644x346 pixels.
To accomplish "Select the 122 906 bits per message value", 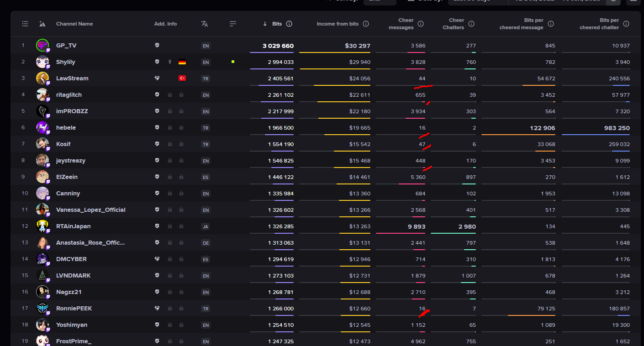I will point(543,128).
